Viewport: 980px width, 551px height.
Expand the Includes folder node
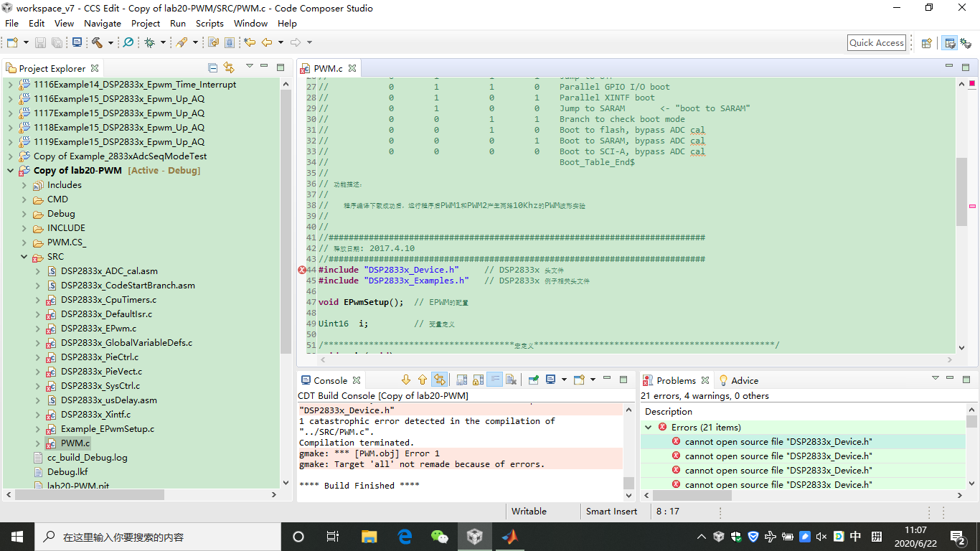(x=24, y=185)
